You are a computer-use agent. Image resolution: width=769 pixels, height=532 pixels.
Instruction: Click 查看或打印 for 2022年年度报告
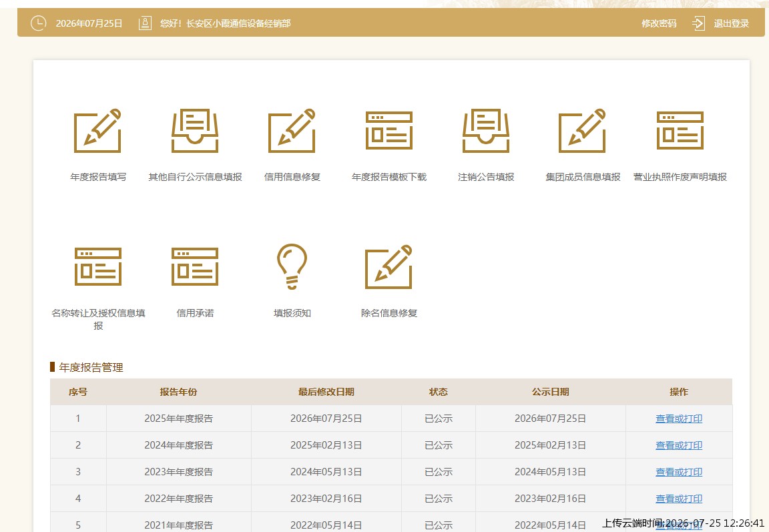click(679, 499)
